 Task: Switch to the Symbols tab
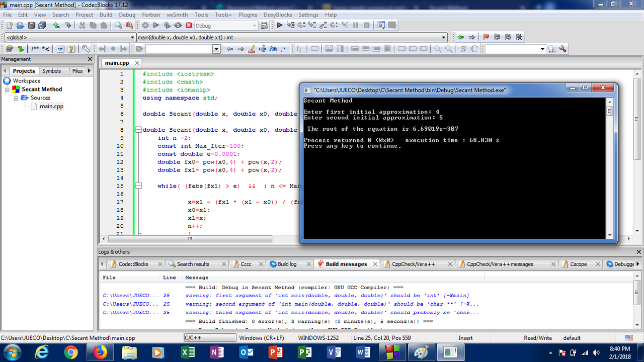(x=50, y=70)
